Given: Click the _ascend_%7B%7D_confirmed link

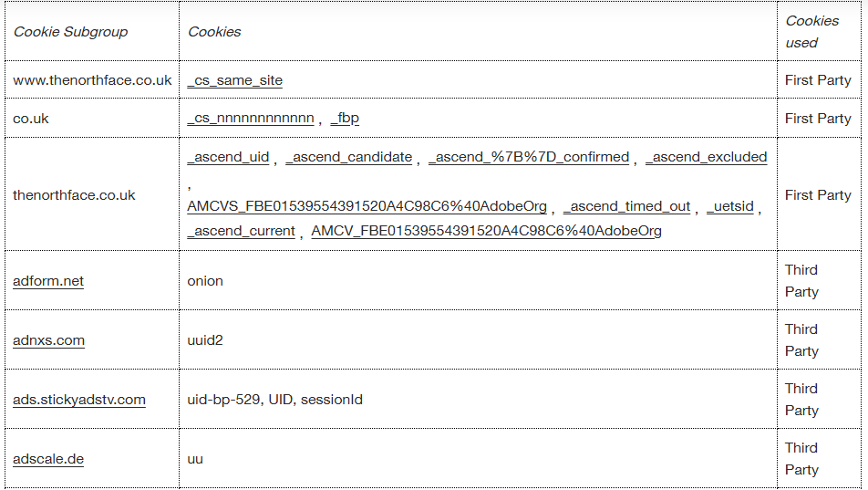Looking at the screenshot, I should [529, 157].
